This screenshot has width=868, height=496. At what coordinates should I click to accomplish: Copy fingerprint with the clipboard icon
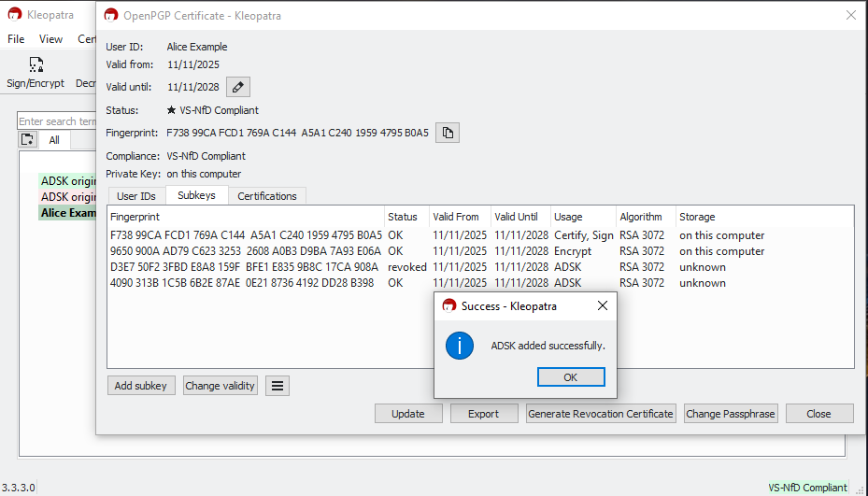click(x=448, y=133)
